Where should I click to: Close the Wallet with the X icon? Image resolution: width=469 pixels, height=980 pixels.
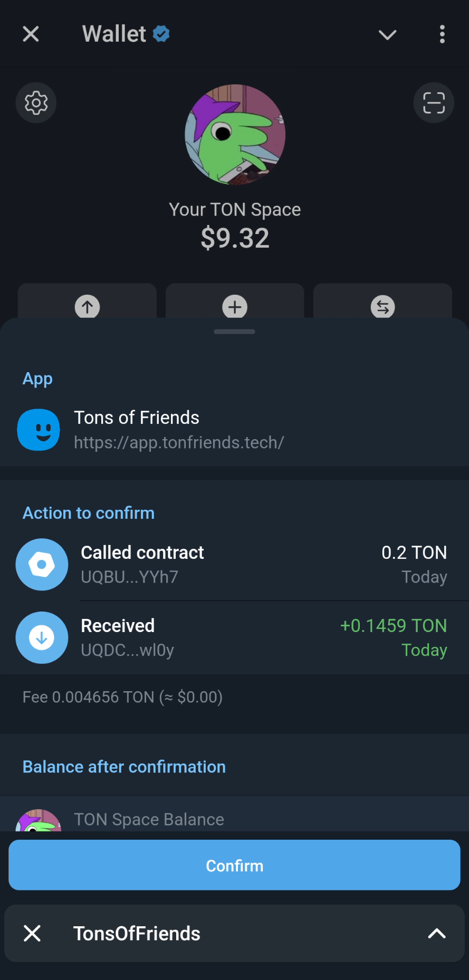[31, 34]
